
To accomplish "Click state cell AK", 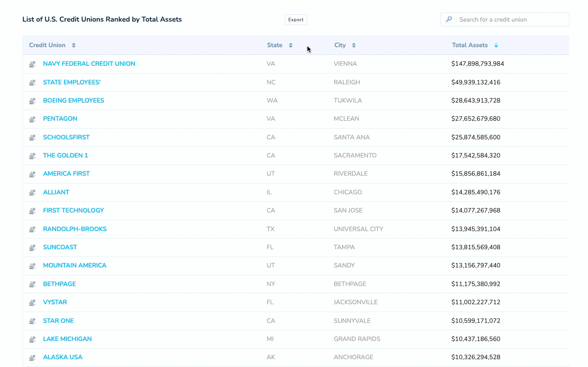I will (271, 357).
